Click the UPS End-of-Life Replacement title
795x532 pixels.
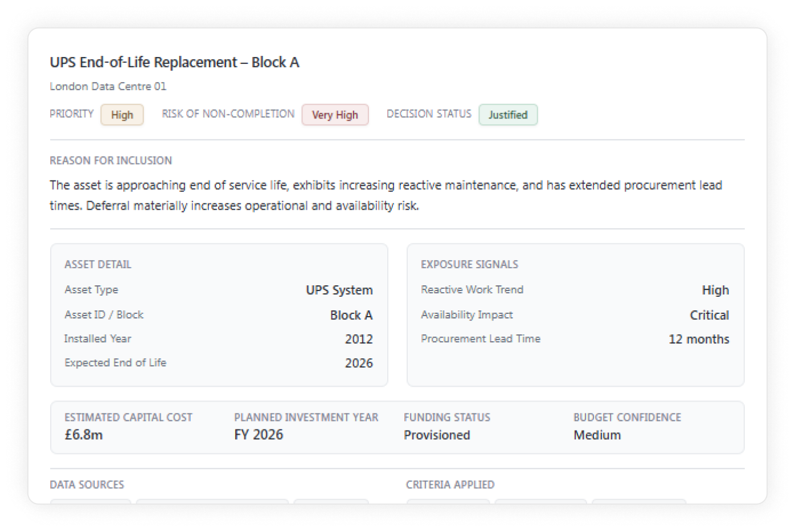[x=174, y=62]
